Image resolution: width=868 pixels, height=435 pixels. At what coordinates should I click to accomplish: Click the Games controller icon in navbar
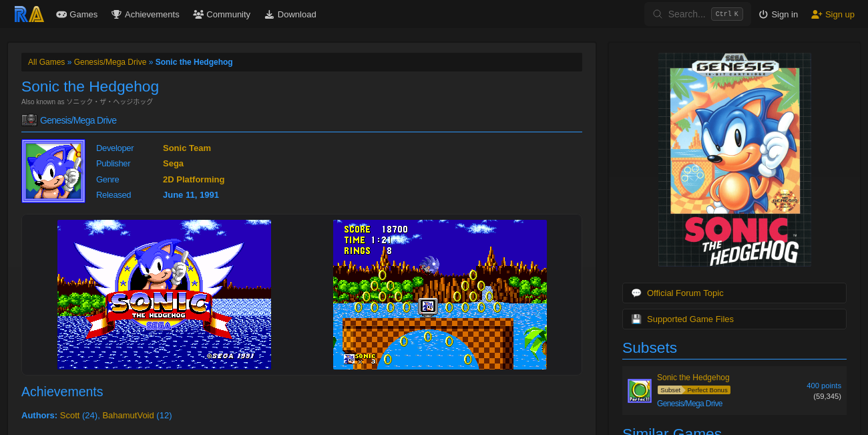pos(61,14)
